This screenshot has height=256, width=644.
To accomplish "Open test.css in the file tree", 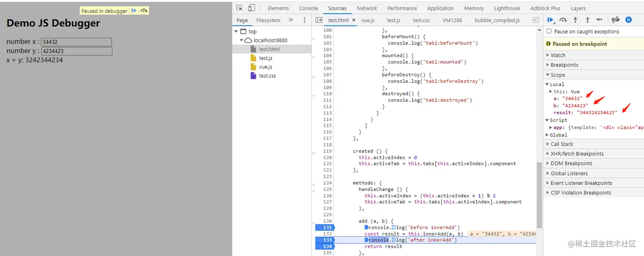I will tap(267, 76).
